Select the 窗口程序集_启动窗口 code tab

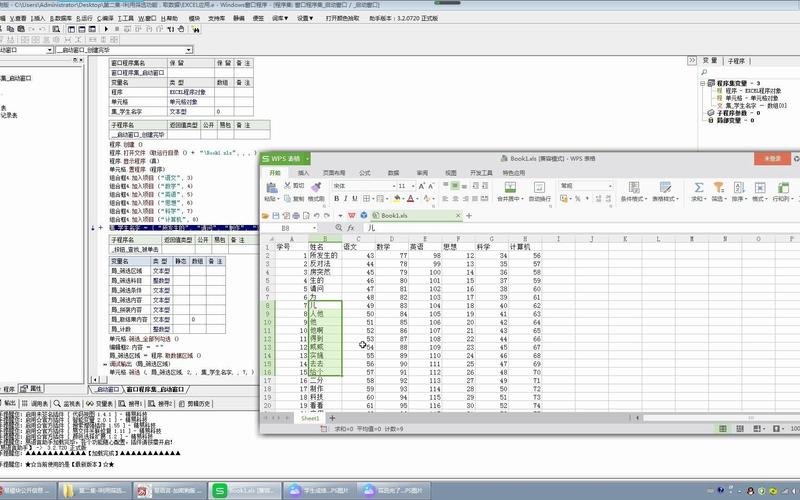tap(155, 389)
